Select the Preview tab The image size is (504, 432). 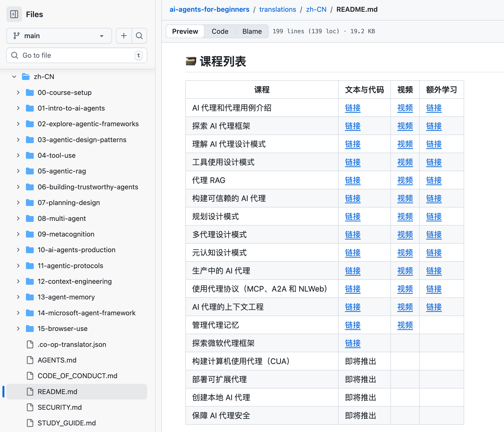click(x=185, y=31)
